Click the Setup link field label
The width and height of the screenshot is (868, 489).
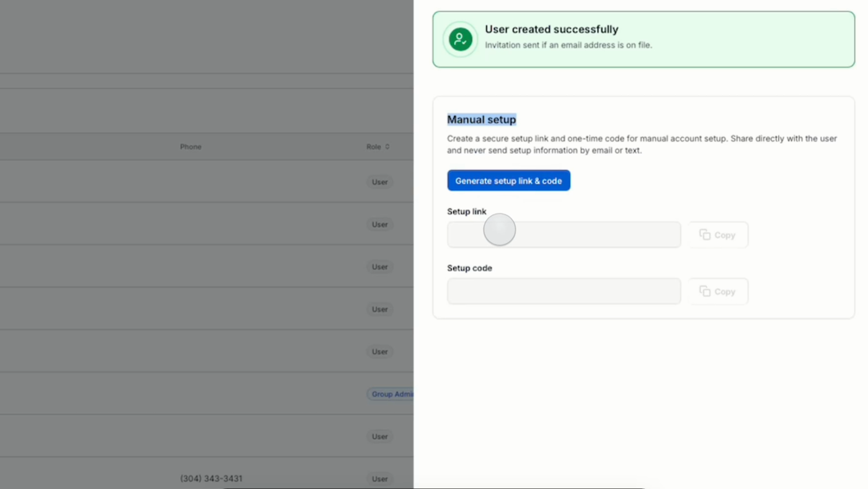coord(467,212)
